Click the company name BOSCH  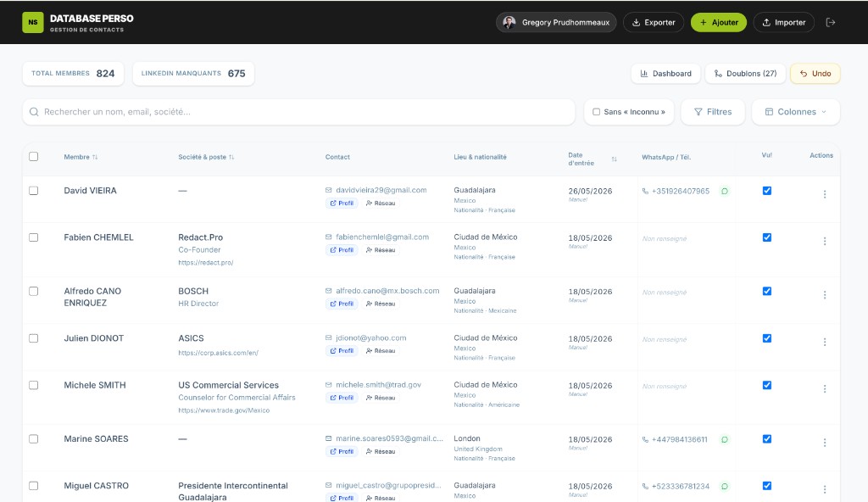(193, 291)
